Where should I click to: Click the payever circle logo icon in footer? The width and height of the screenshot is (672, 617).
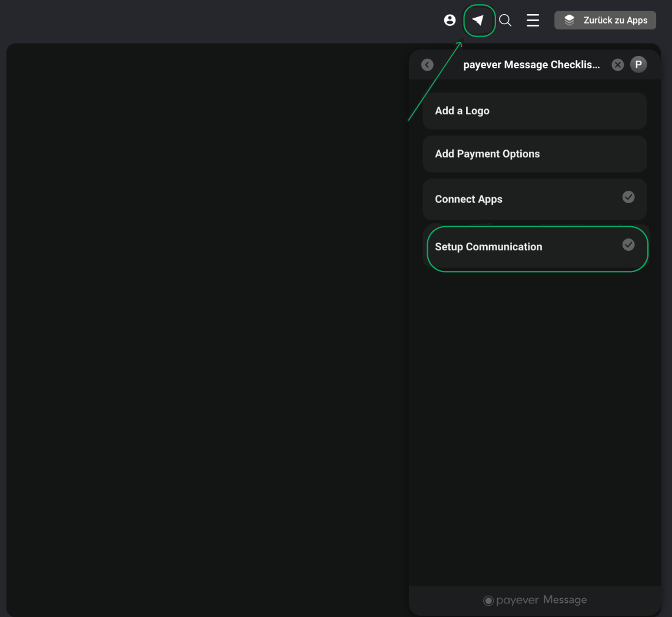tap(488, 601)
